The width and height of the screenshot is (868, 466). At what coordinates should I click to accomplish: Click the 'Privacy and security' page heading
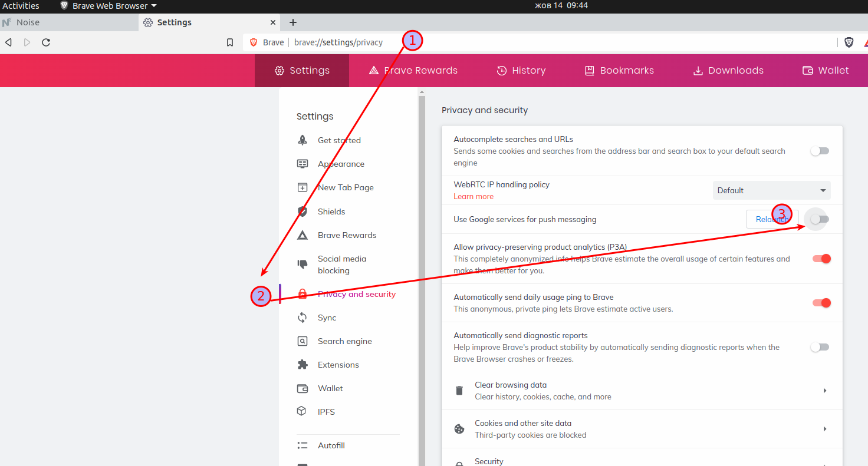pos(485,110)
